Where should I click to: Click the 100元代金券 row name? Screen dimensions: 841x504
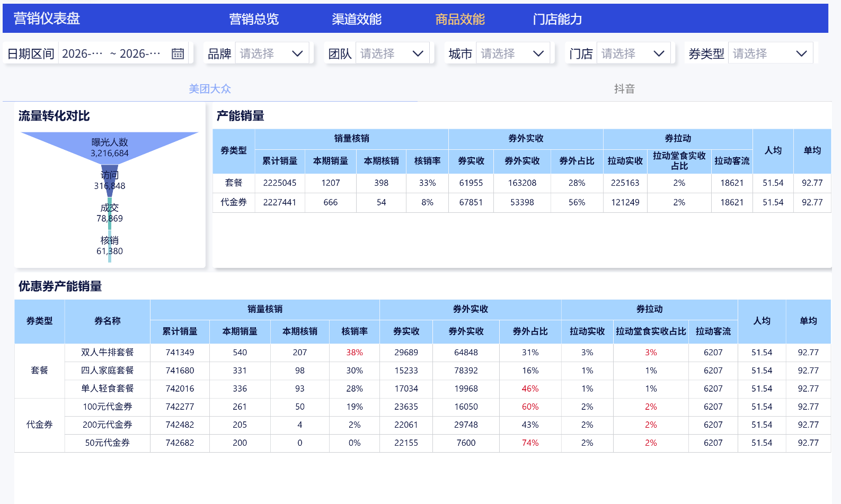[108, 407]
